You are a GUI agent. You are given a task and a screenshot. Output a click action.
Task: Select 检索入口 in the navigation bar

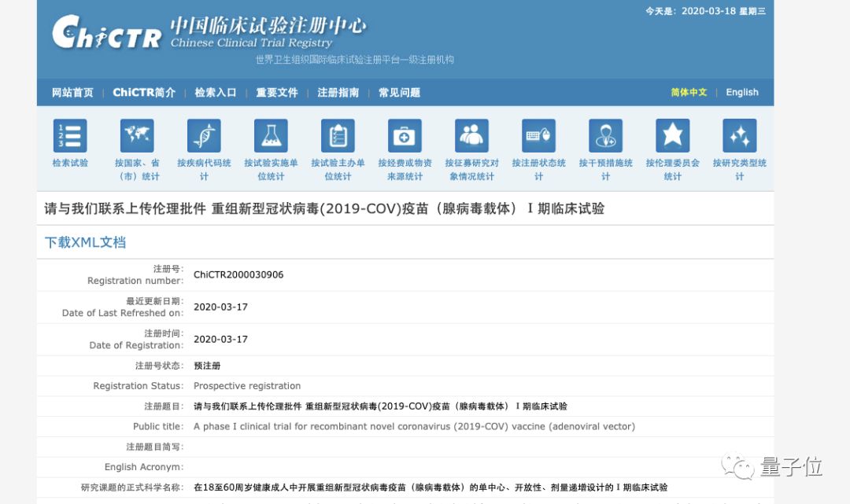pyautogui.click(x=216, y=93)
